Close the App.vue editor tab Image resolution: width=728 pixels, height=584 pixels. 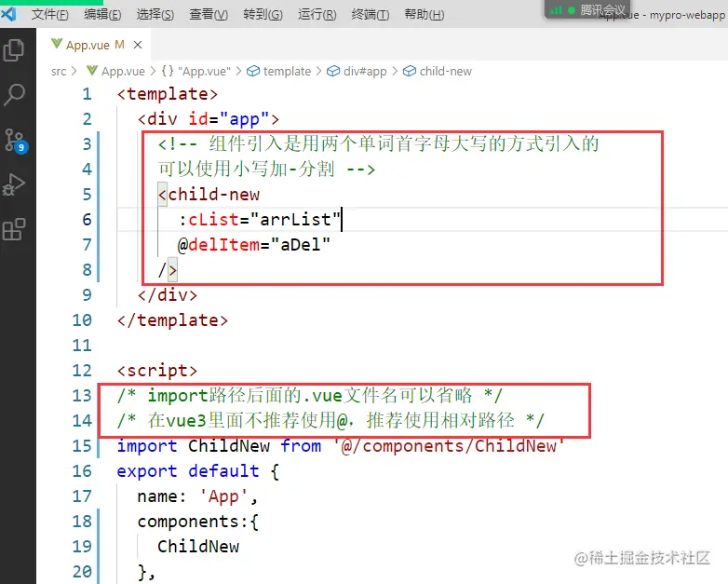pyautogui.click(x=138, y=45)
